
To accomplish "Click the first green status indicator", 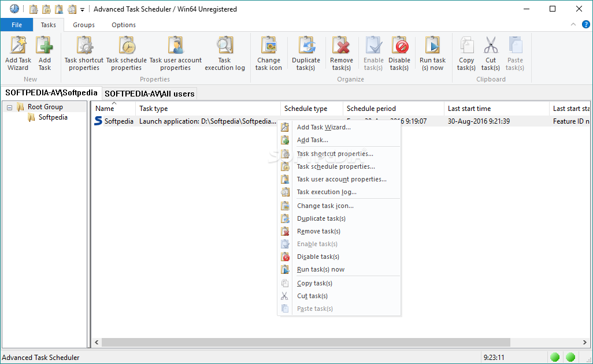I will (x=555, y=357).
